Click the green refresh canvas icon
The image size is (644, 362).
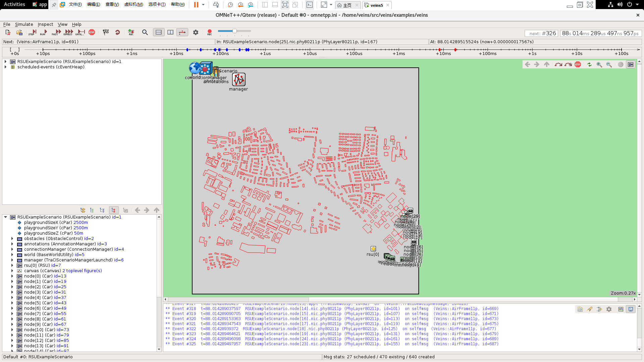click(x=589, y=65)
